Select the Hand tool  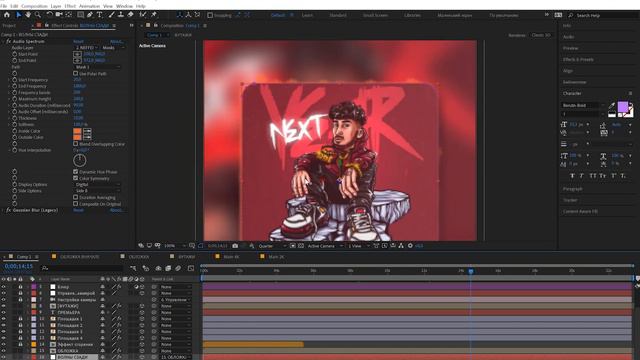28,15
